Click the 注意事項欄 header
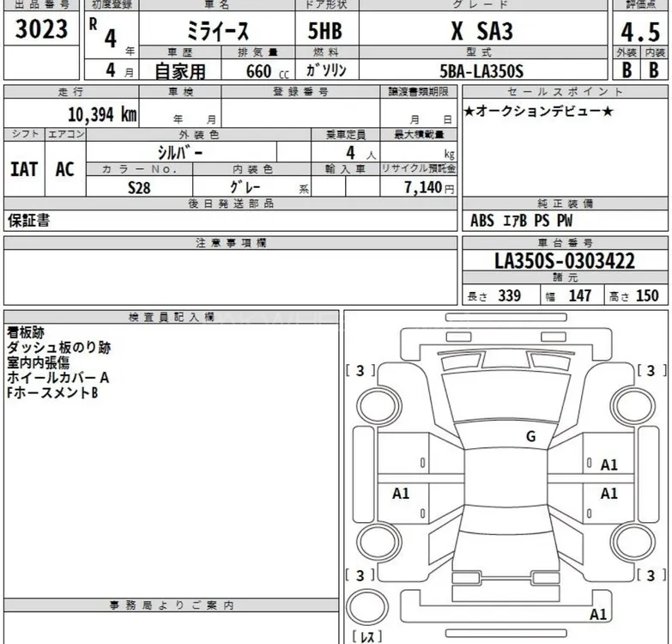672x644 pixels. [231, 243]
